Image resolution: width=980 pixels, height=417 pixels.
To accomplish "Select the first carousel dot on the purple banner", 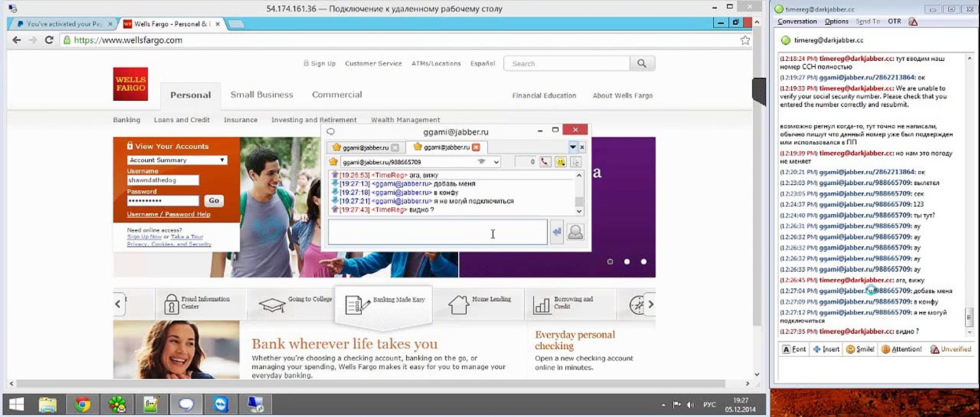I will click(x=610, y=262).
